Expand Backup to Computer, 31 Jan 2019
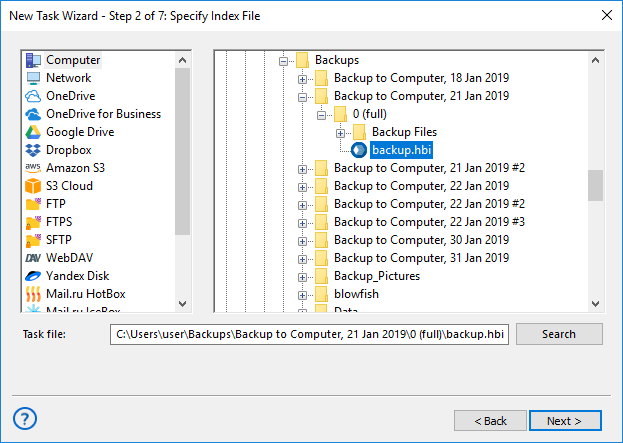 (302, 259)
